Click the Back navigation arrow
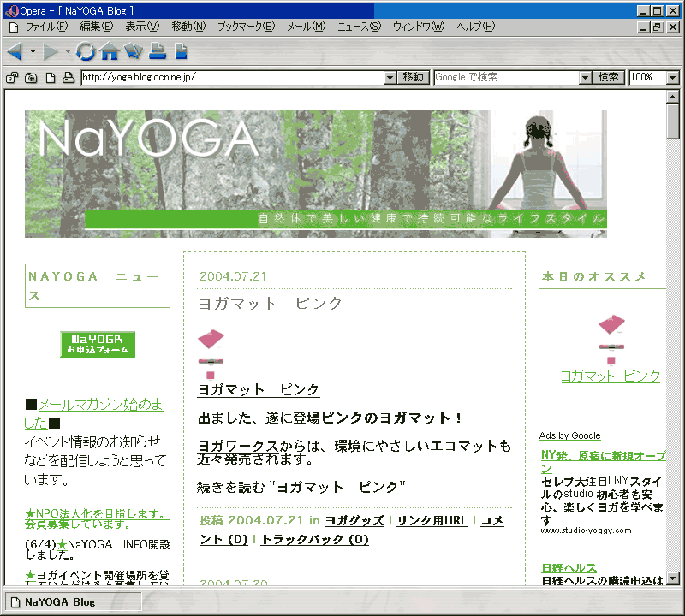 point(15,51)
